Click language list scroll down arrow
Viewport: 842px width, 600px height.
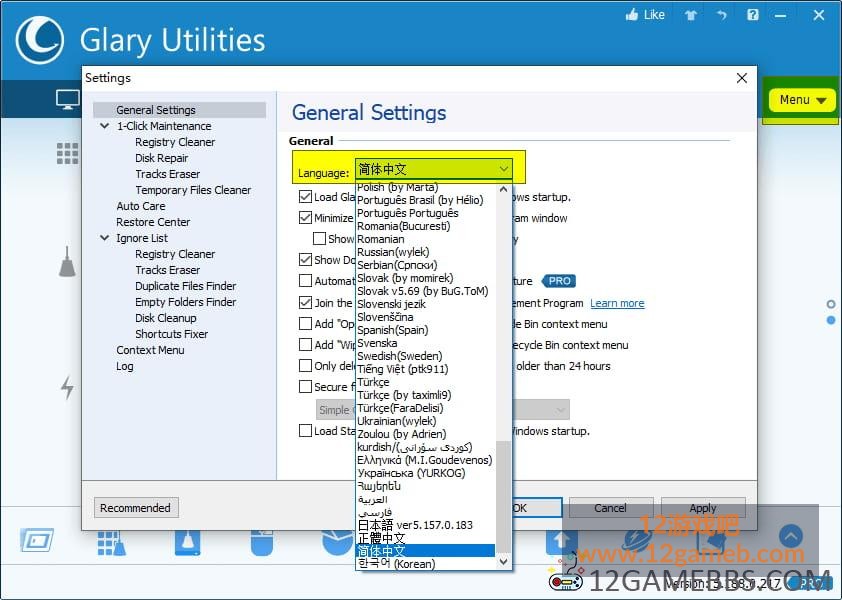pos(503,562)
